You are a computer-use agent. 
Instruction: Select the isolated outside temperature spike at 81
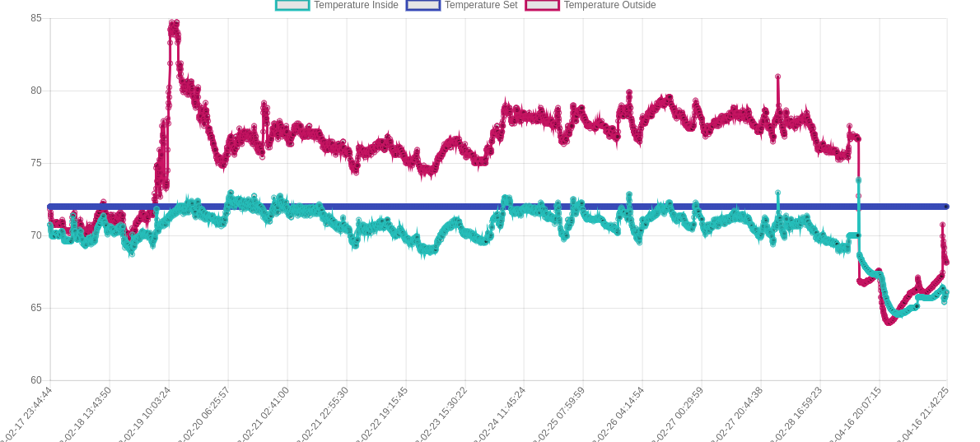777,77
